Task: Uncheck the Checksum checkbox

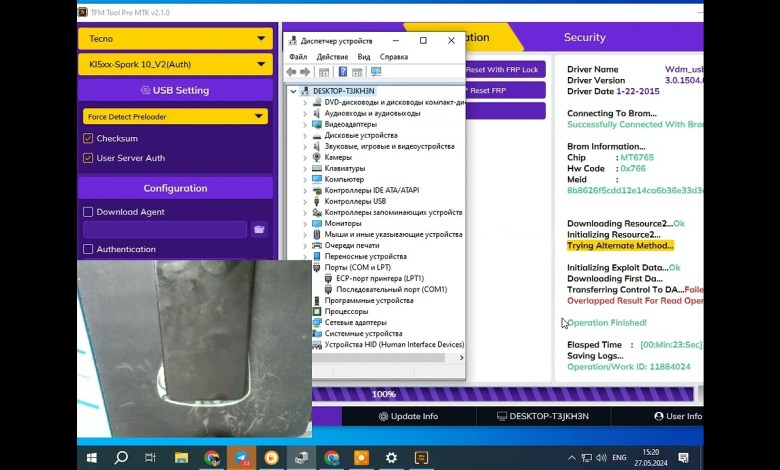Action: point(88,138)
